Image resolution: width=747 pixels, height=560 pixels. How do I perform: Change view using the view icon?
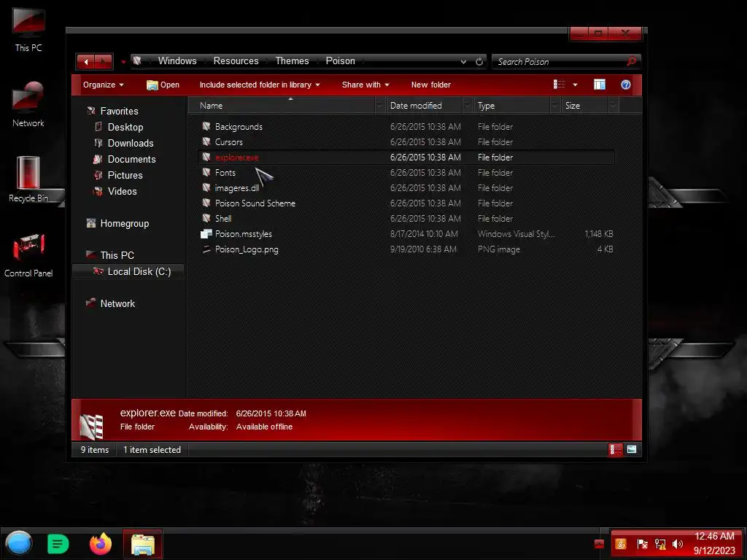(560, 85)
